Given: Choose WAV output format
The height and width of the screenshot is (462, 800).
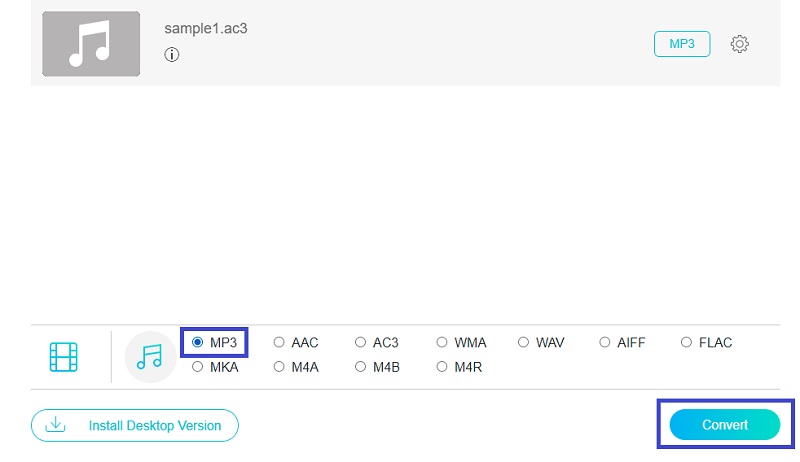Looking at the screenshot, I should click(x=524, y=343).
